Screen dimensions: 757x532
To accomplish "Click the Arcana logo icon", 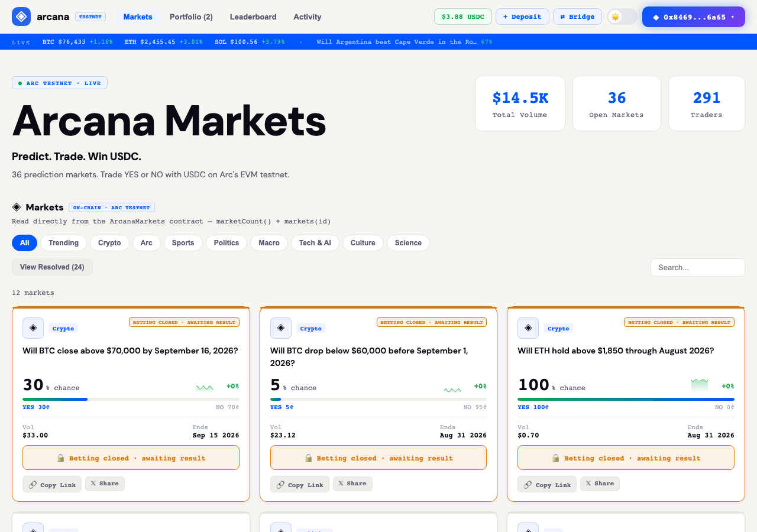I will [21, 17].
